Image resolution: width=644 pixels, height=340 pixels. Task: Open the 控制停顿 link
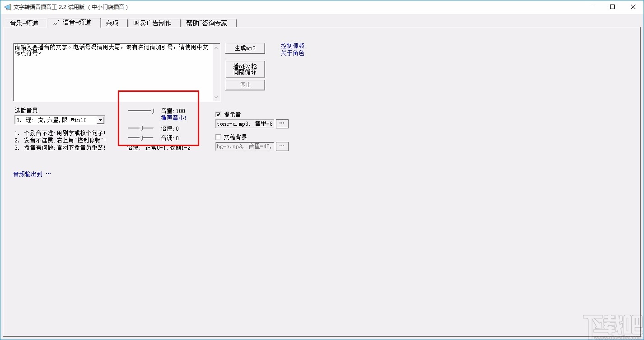click(292, 46)
